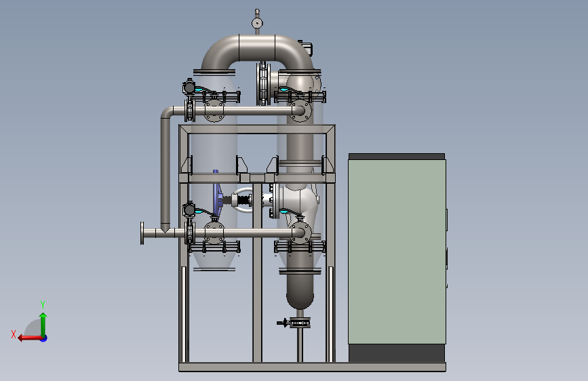Select the pressure gauge atop the U-bend pipe
The width and height of the screenshot is (588, 381).
point(257,23)
